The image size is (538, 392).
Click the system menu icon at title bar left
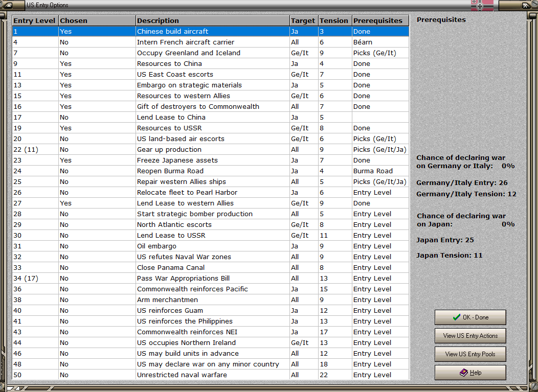8,5
